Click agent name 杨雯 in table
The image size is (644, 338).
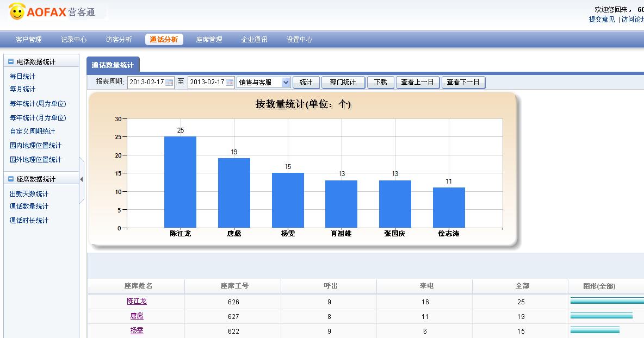tap(137, 330)
